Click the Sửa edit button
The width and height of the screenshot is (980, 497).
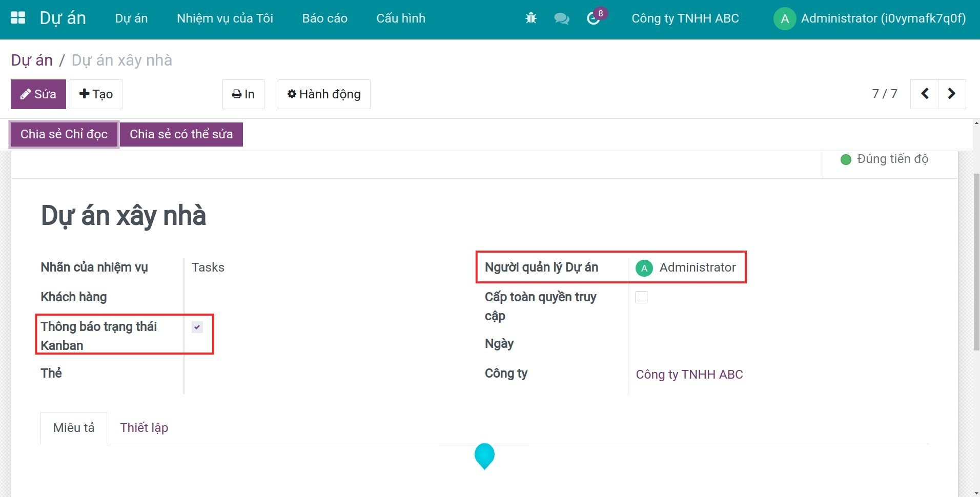point(38,94)
